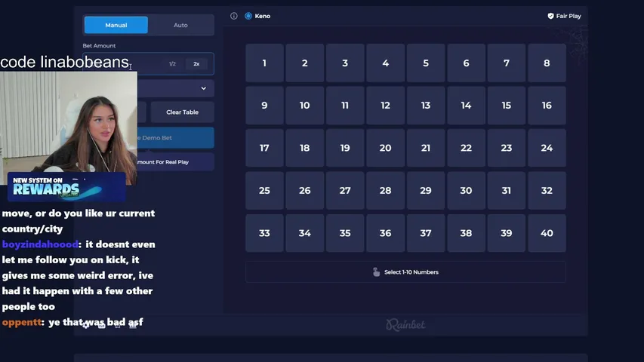Image resolution: width=644 pixels, height=362 pixels.
Task: Select Keno number 3
Action: tap(345, 63)
